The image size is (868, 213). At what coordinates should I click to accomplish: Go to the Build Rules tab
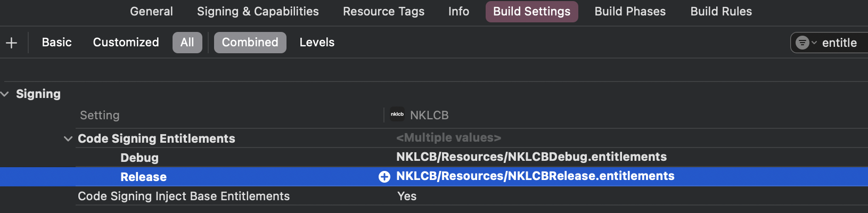[721, 12]
